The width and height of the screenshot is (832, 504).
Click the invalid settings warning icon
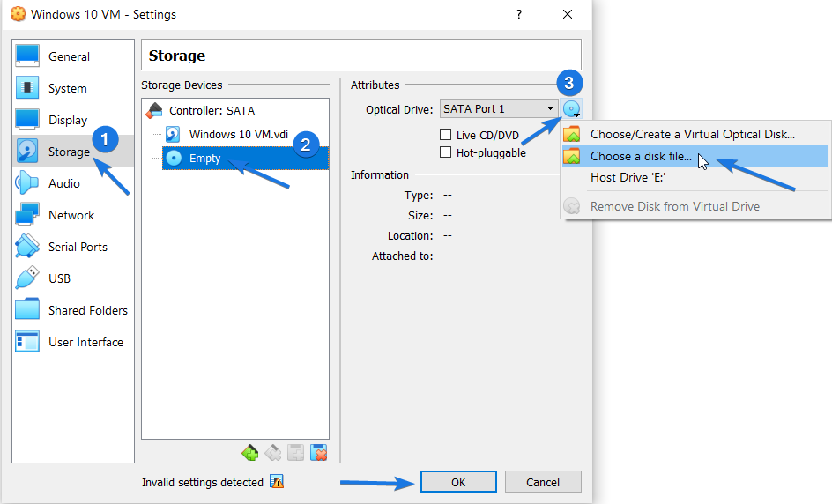coord(277,482)
